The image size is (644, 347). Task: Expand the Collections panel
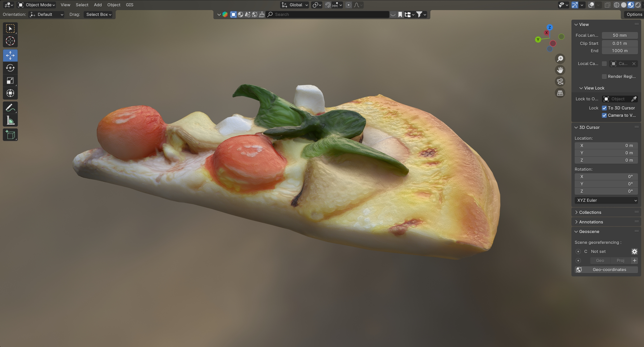[x=590, y=212]
